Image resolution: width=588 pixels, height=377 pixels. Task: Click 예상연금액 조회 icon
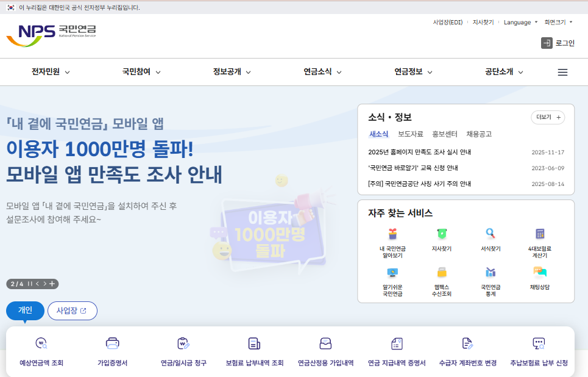click(x=41, y=343)
